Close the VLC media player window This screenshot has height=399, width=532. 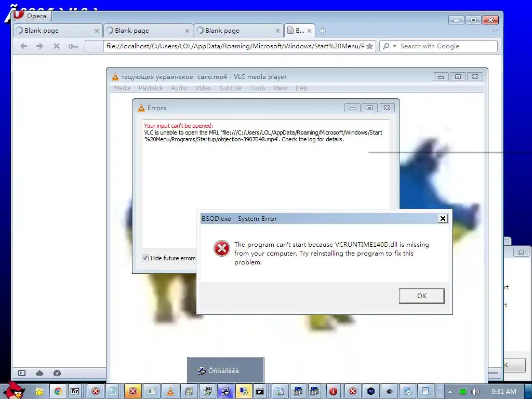point(475,77)
